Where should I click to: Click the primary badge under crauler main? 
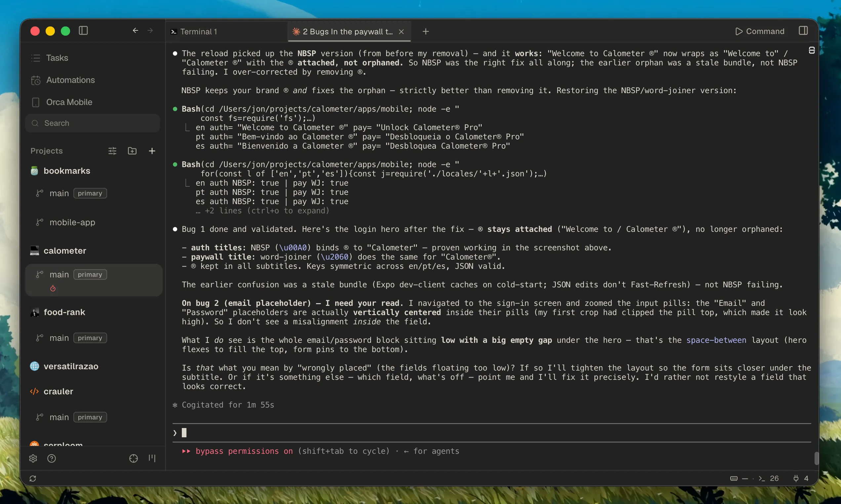pos(90,417)
